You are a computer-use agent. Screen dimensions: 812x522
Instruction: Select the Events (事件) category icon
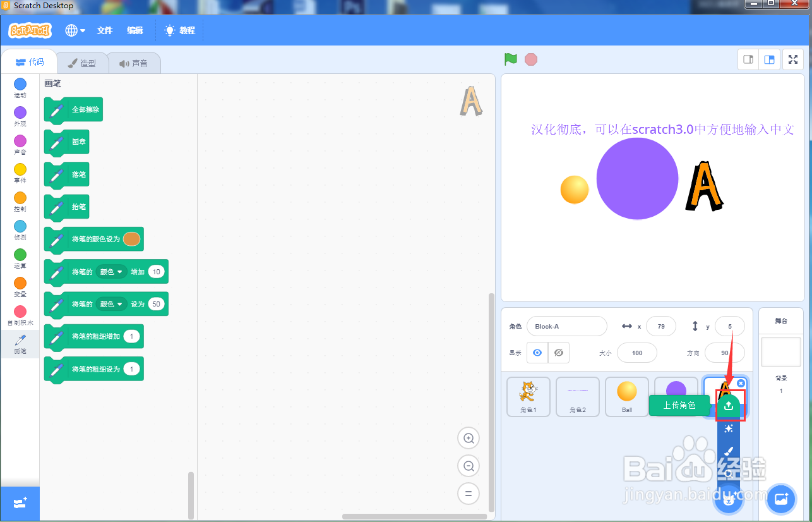click(x=20, y=171)
